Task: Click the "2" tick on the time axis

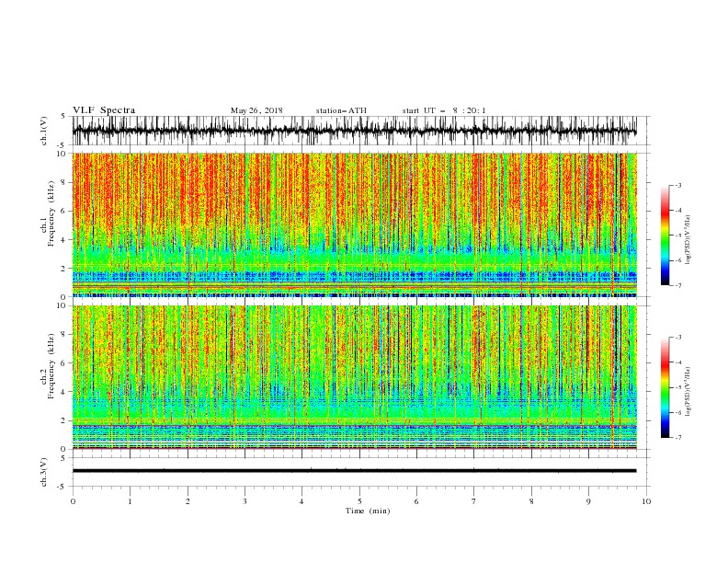Action: click(188, 501)
